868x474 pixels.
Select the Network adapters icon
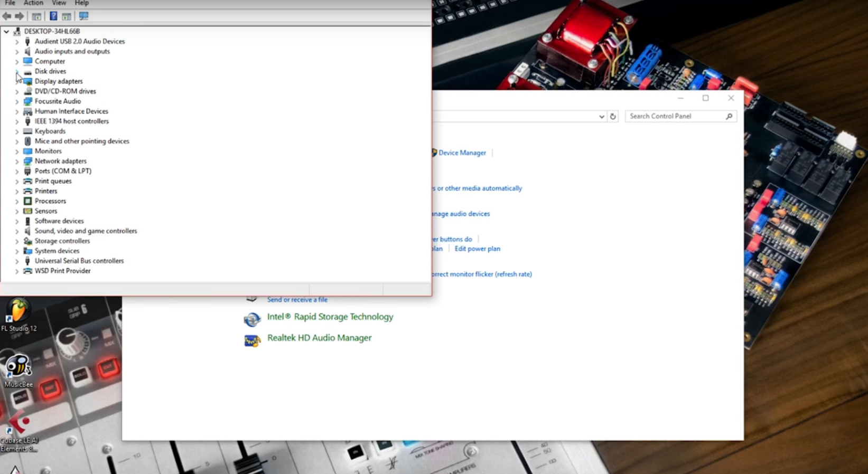point(27,161)
